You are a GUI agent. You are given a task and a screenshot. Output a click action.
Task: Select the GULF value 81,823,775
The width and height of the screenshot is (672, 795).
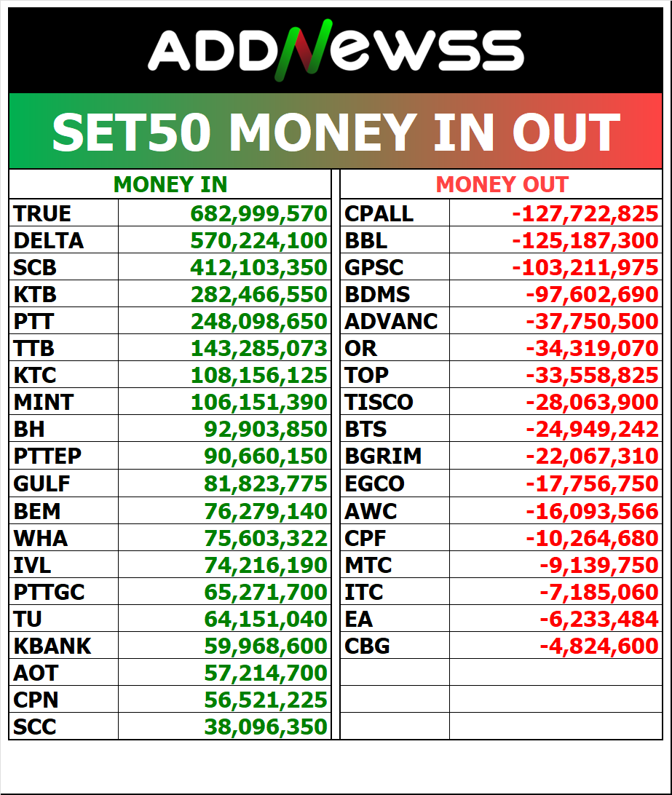[x=266, y=483]
